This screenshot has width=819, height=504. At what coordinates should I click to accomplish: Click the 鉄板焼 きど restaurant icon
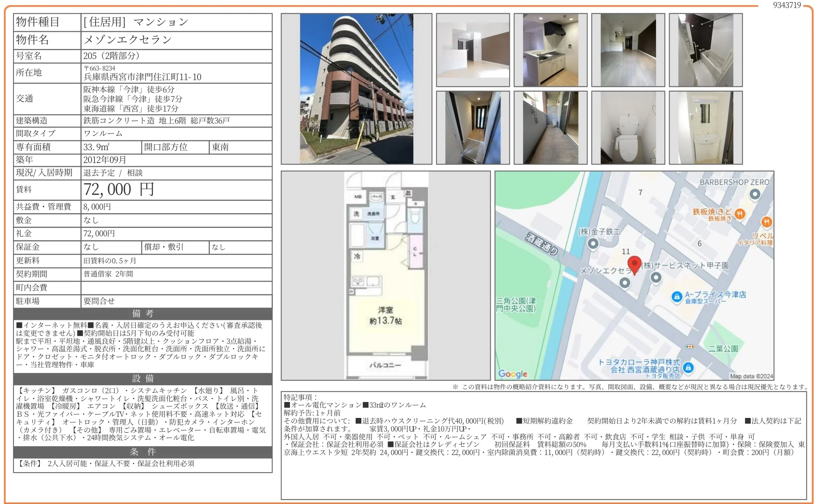740,214
